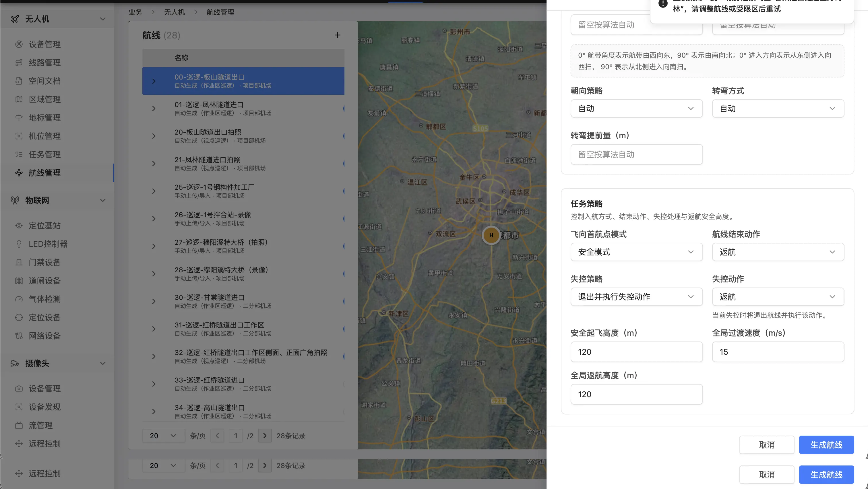Open the 失控策略 dropdown
The image size is (868, 489).
click(636, 297)
